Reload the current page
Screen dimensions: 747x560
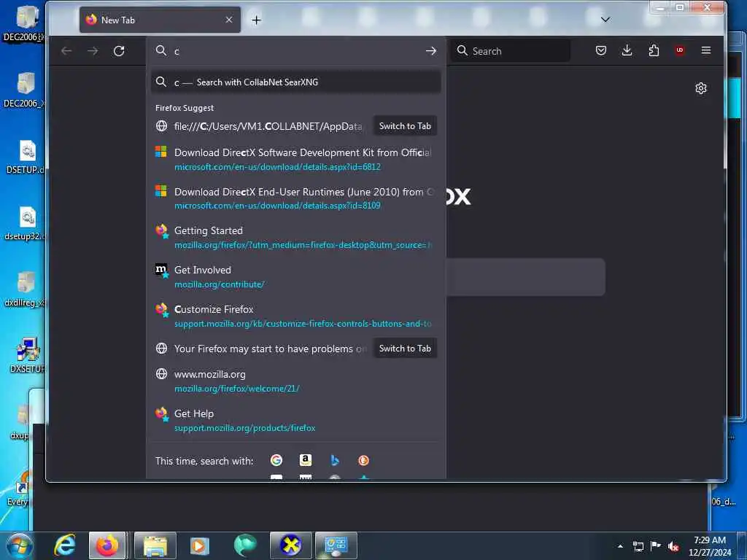(119, 50)
